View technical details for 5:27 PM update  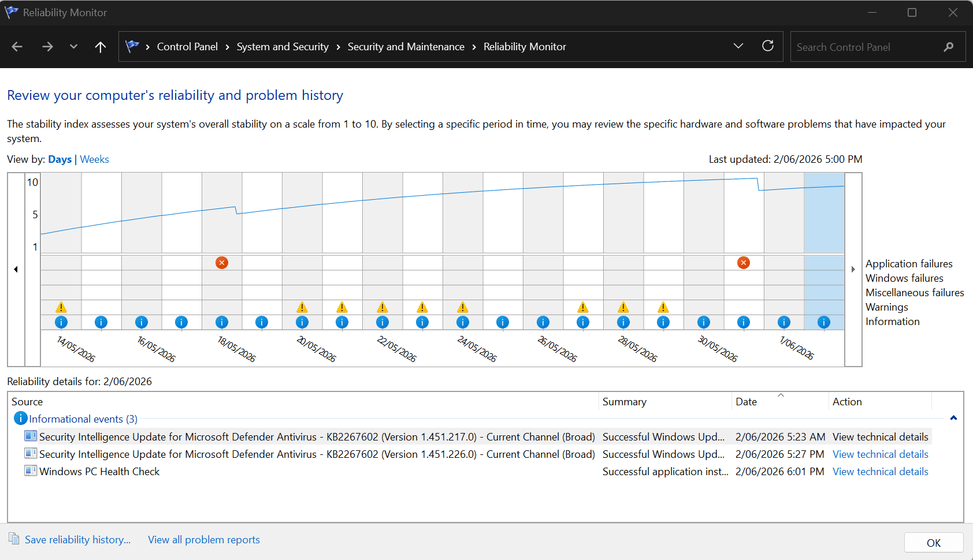coord(881,454)
